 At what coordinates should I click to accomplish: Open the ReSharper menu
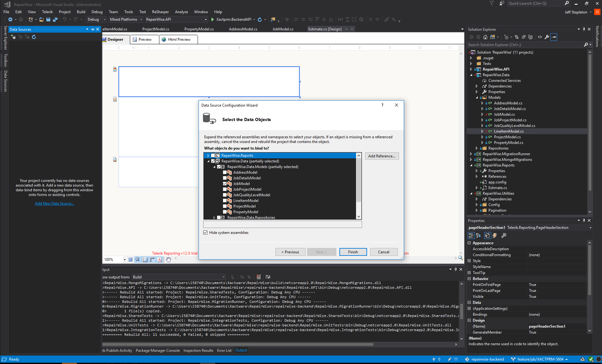(160, 12)
